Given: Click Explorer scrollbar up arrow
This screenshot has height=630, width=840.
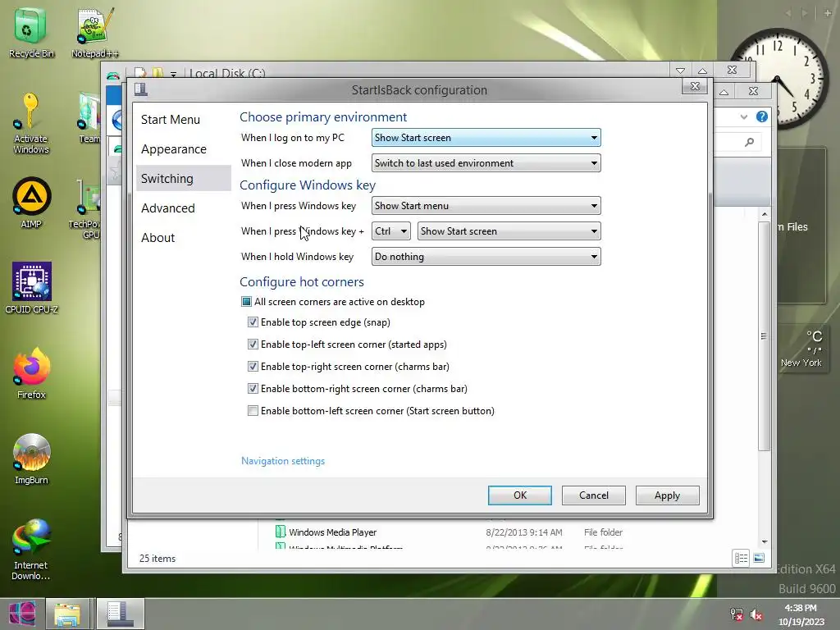Looking at the screenshot, I should 765,214.
